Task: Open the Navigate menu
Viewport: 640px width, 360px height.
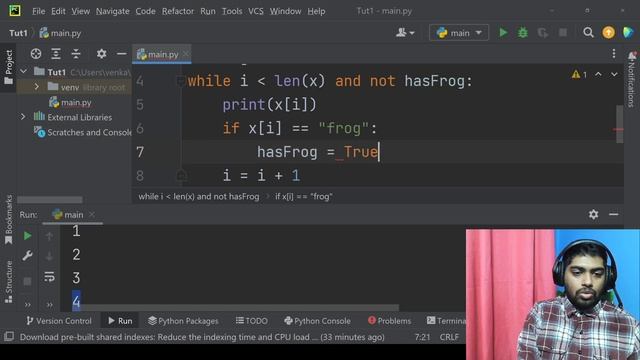Action: pyautogui.click(x=113, y=11)
